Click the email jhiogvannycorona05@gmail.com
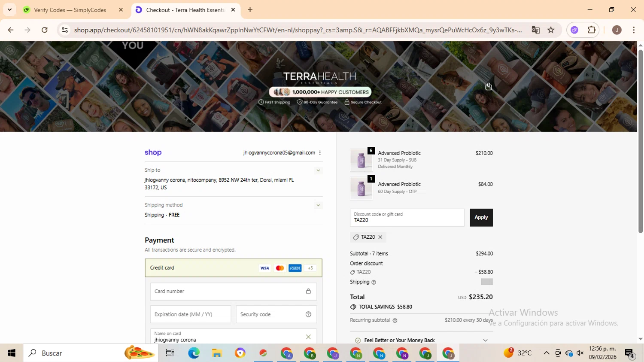The width and height of the screenshot is (644, 362). tap(279, 153)
